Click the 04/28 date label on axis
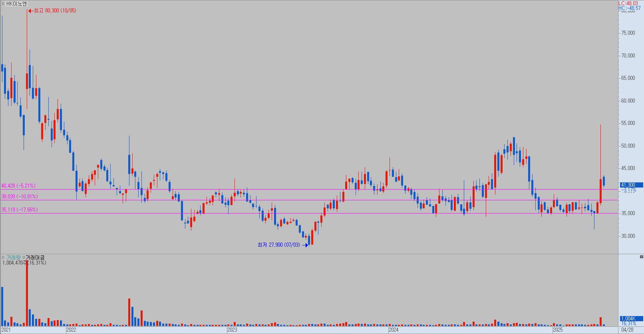644x334 pixels. (x=628, y=330)
